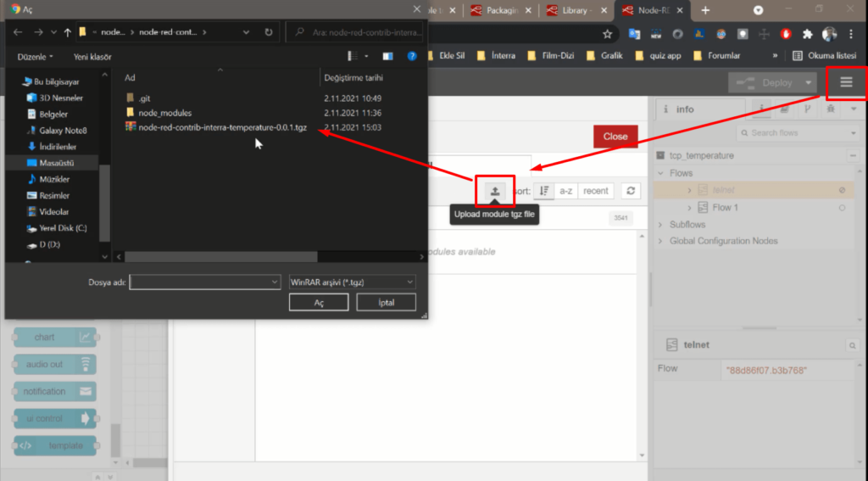This screenshot has width=868, height=481.
Task: Open Okuma listesi reading list
Action: click(x=825, y=56)
